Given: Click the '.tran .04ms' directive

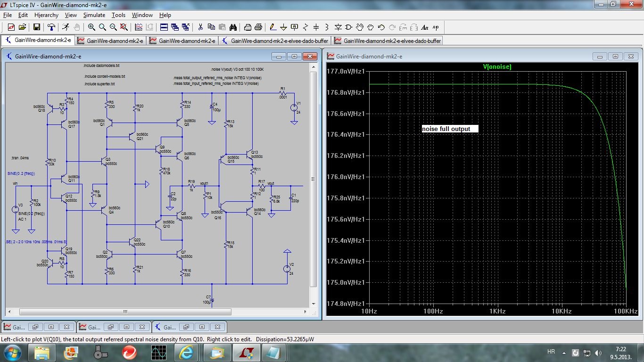Looking at the screenshot, I should [x=20, y=158].
